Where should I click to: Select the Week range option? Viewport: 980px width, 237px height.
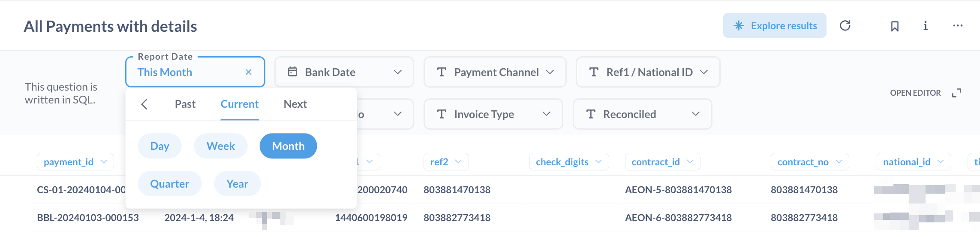(221, 146)
